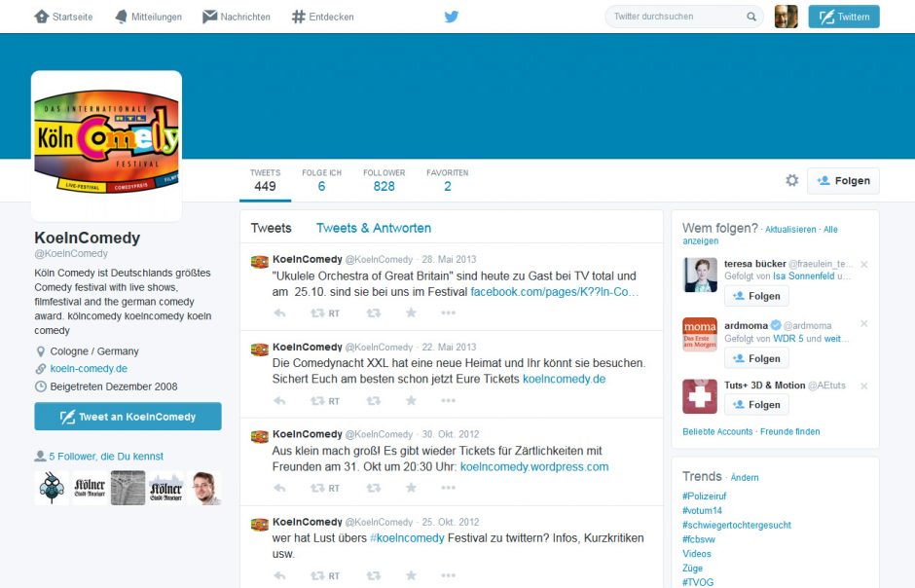Image resolution: width=915 pixels, height=588 pixels.
Task: Favorite the Ukulele Orchestra tweet
Action: tap(412, 312)
